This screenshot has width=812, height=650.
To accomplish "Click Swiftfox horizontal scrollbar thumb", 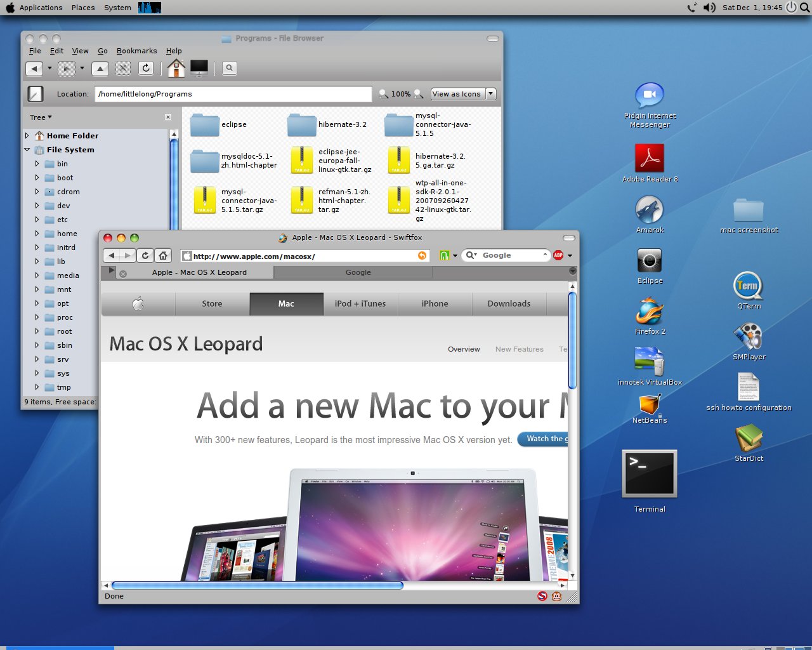I will (x=257, y=585).
